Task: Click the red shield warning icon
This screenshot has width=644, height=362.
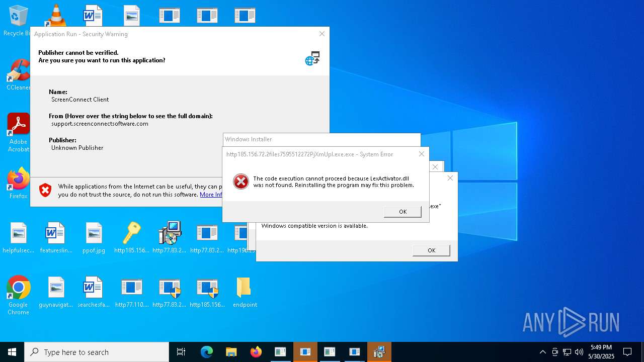Action: 45,190
